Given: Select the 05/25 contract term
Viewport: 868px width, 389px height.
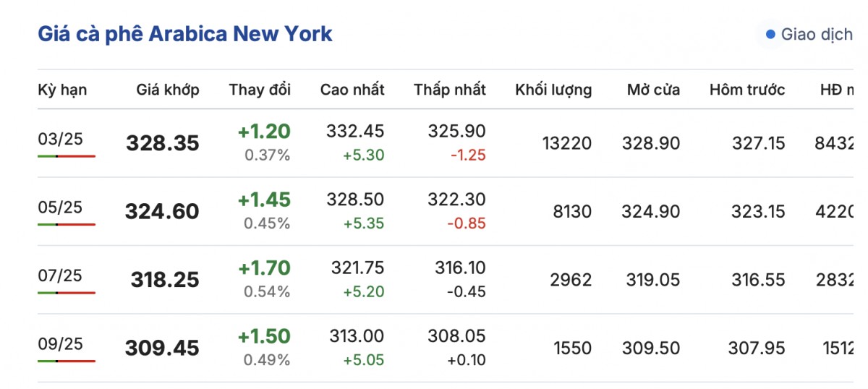Looking at the screenshot, I should 60,208.
